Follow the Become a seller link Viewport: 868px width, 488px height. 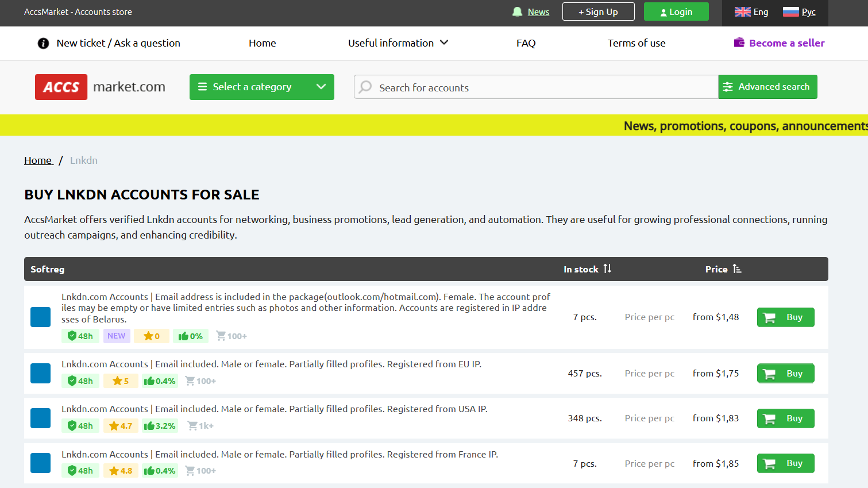780,43
